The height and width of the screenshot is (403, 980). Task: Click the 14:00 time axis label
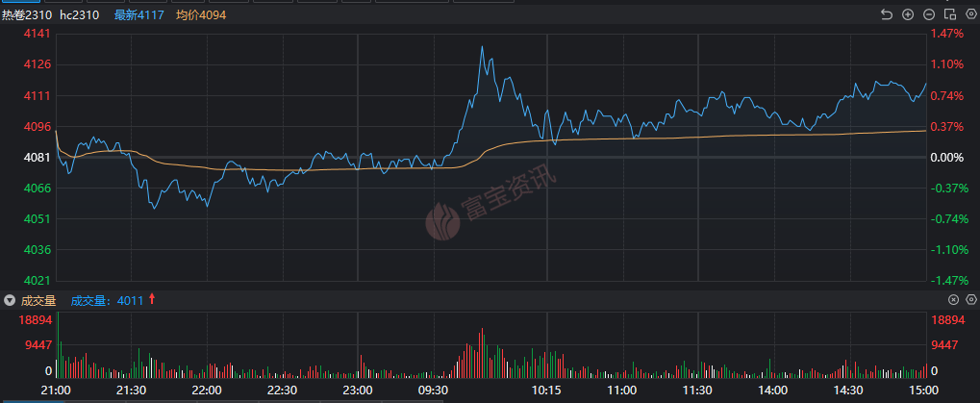(x=773, y=390)
